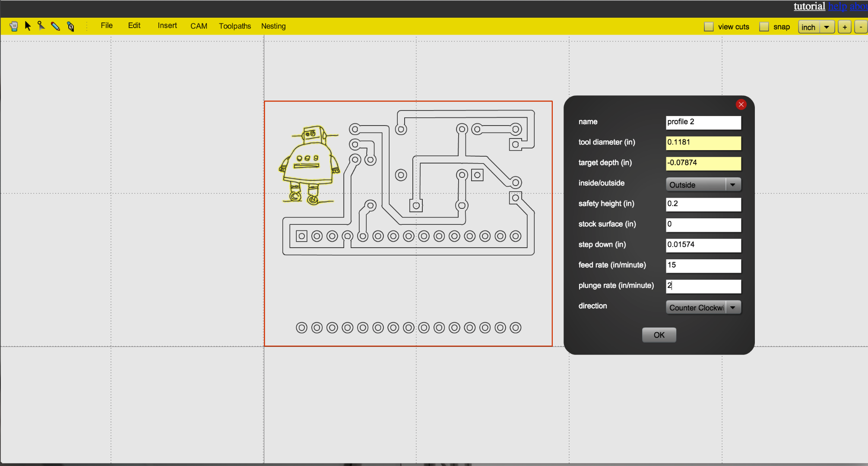The image size is (868, 466).
Task: Zoom in using the plus button
Action: coord(845,26)
